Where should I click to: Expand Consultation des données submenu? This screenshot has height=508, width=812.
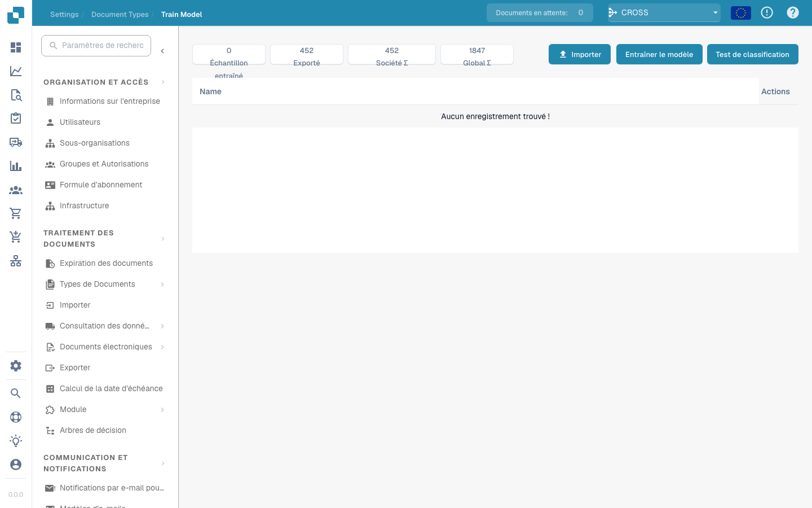tap(162, 326)
